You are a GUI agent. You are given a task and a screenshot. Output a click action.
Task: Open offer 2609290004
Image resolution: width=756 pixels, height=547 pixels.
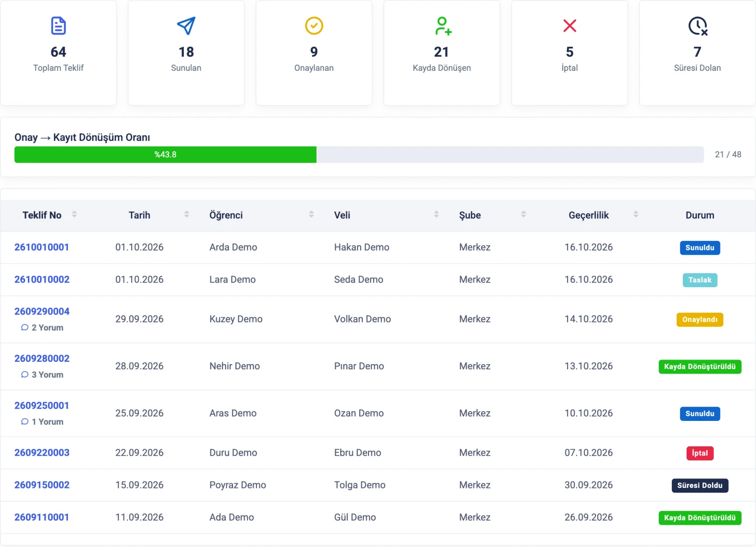coord(42,311)
